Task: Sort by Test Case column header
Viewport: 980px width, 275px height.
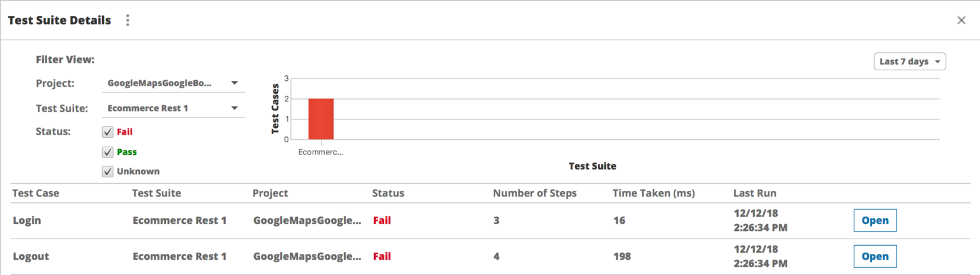Action: click(x=36, y=193)
